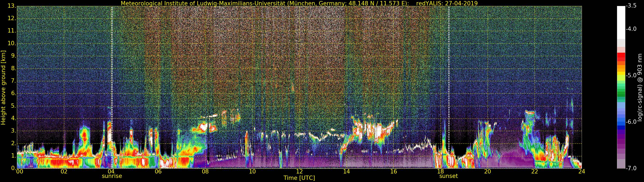
Task: Click the '06' tick label on the time axis
Action: coord(158,172)
